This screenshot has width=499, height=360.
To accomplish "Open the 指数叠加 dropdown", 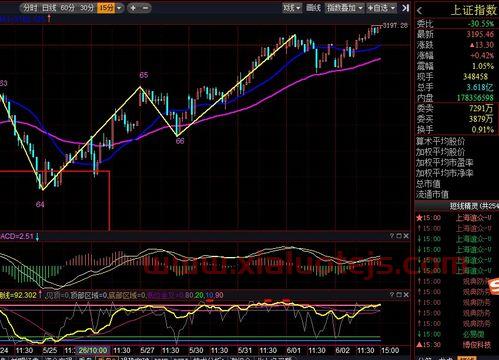I will [344, 8].
